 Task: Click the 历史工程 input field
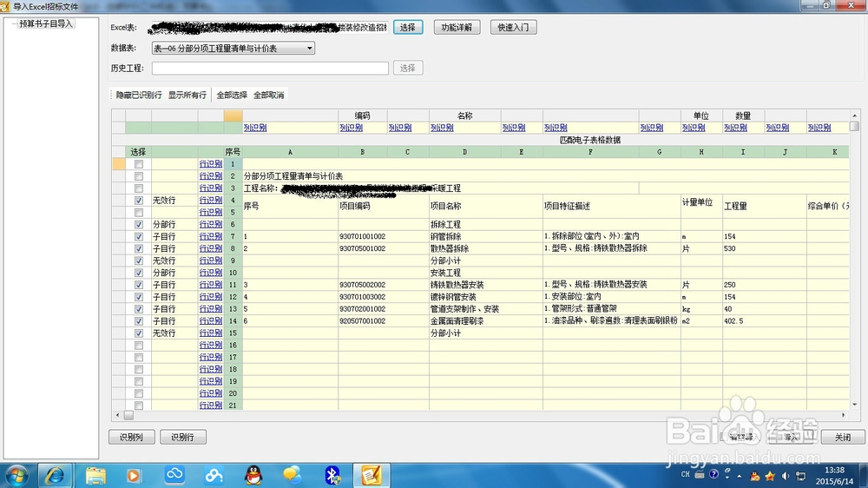click(270, 68)
